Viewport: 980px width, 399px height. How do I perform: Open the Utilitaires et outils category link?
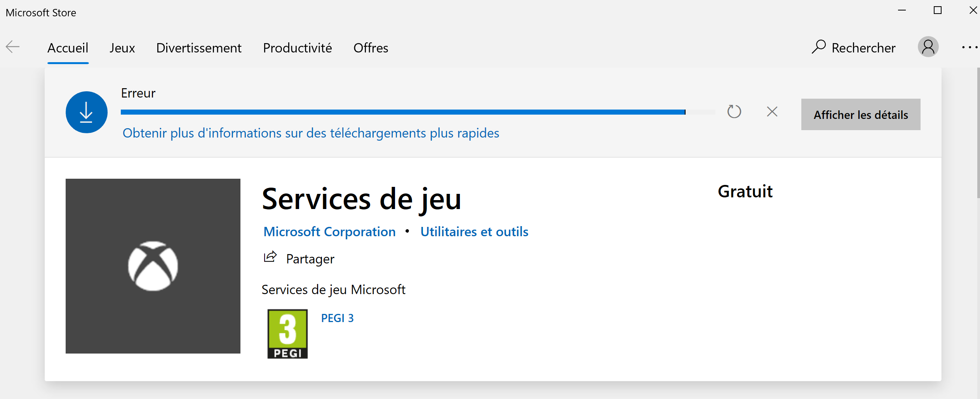coord(474,232)
